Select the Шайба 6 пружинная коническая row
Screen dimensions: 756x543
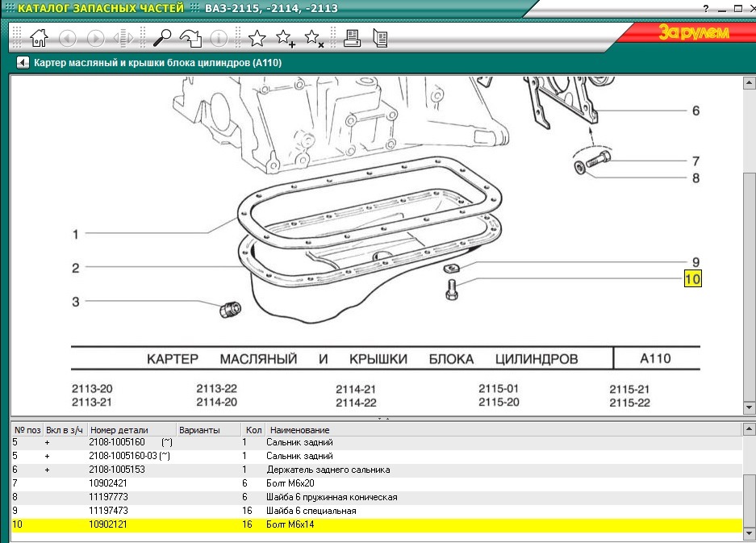coord(377,497)
